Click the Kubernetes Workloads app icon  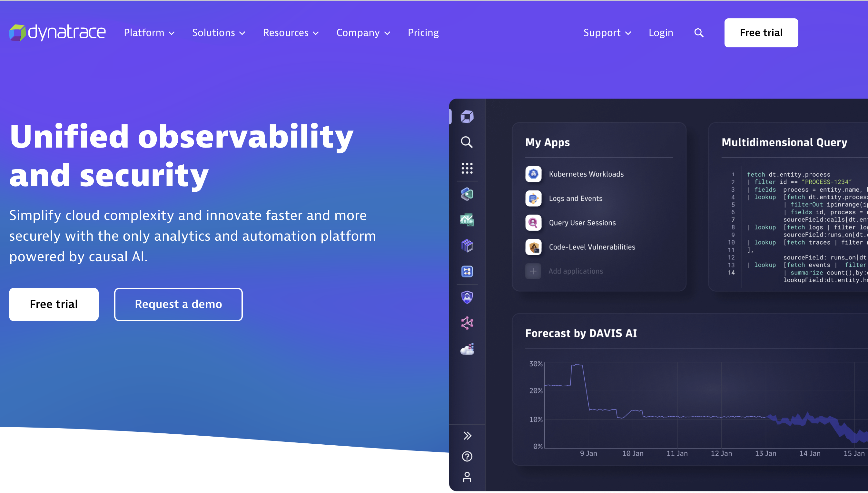[x=532, y=173]
